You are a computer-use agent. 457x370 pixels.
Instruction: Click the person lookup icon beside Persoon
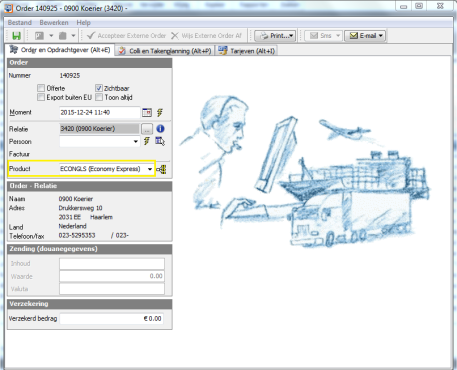pos(160,141)
